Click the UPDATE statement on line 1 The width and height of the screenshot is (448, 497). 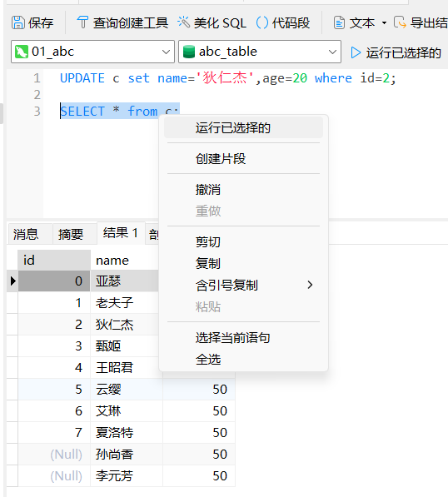[228, 78]
